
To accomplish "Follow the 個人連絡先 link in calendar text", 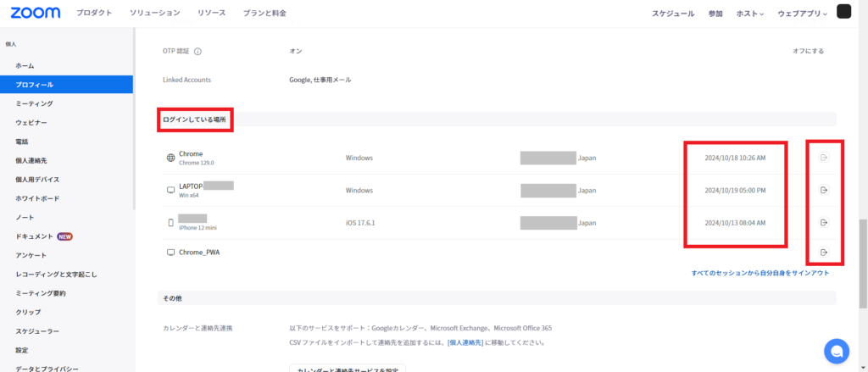I will click(x=465, y=342).
